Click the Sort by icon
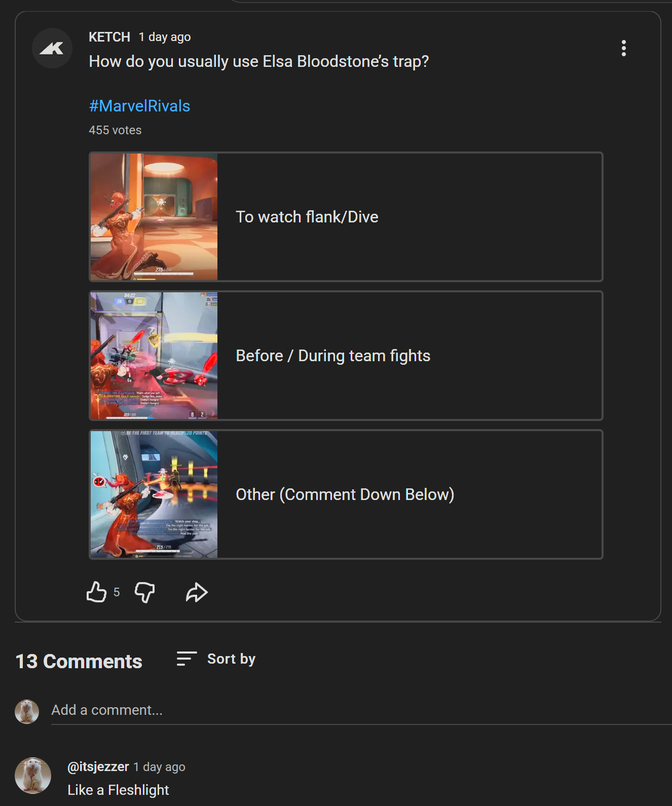The image size is (672, 806). click(186, 659)
